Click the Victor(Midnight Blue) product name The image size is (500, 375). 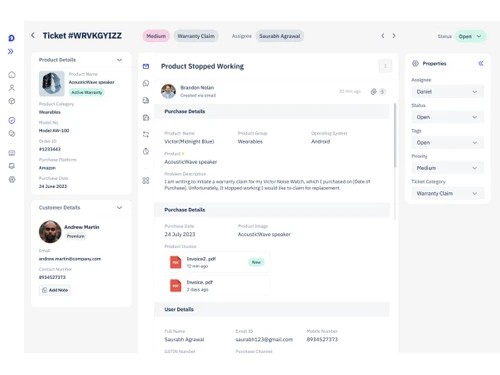pos(189,141)
